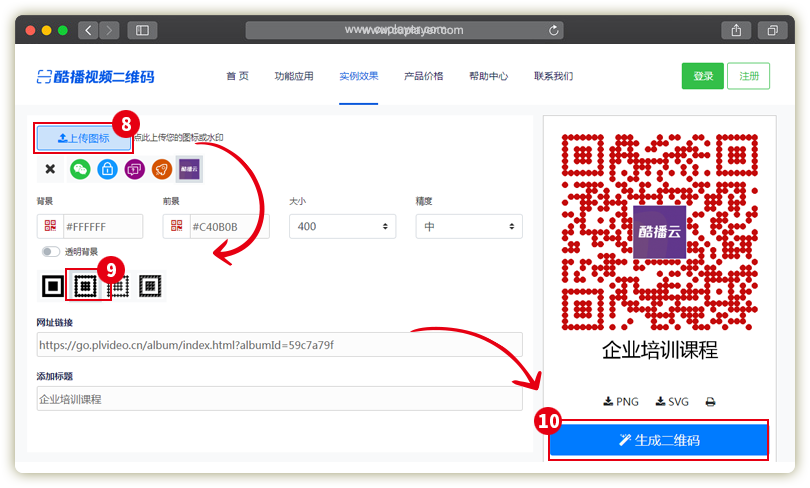Screen dimensions: 810x488
Task: Choose the orange rocket logo icon
Action: pyautogui.click(x=161, y=170)
